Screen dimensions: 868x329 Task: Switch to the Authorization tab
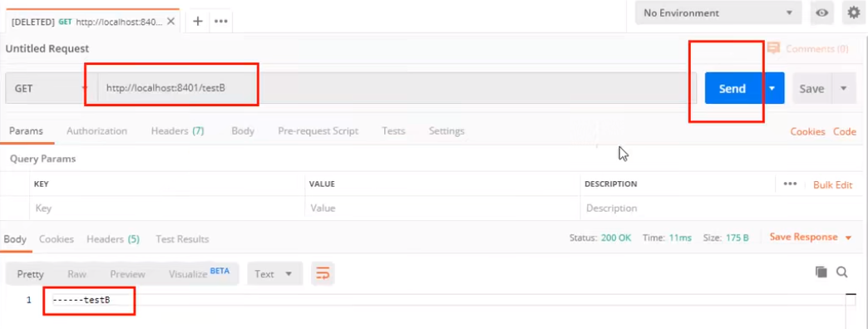coord(97,131)
